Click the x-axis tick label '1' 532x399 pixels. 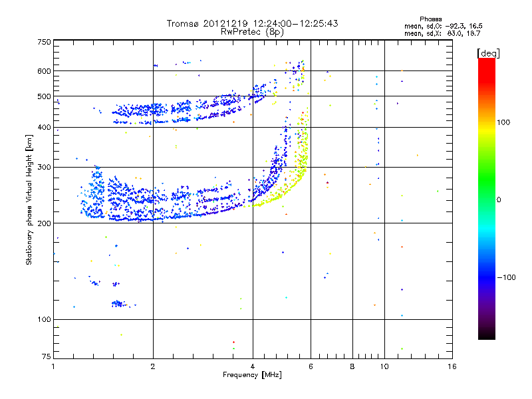[x=53, y=366]
